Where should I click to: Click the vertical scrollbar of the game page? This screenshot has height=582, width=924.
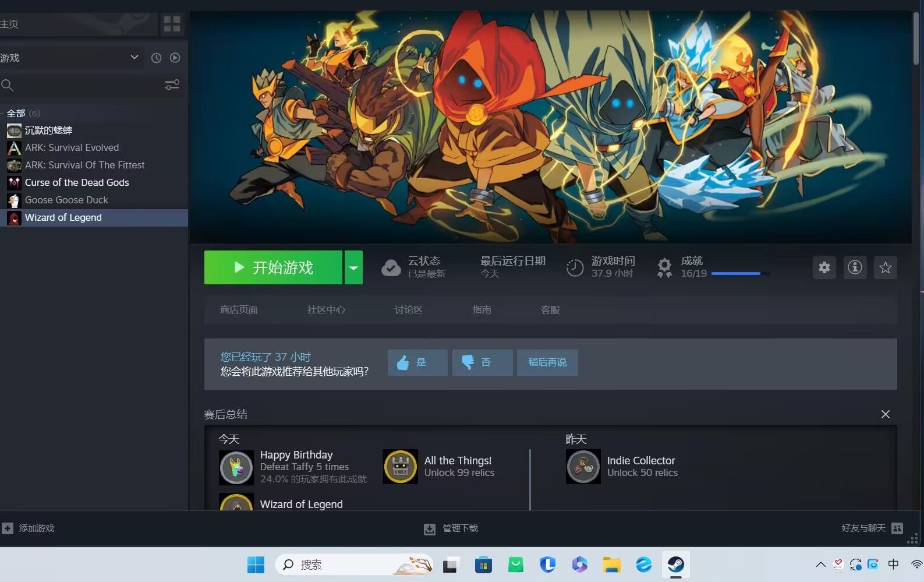pos(916,38)
